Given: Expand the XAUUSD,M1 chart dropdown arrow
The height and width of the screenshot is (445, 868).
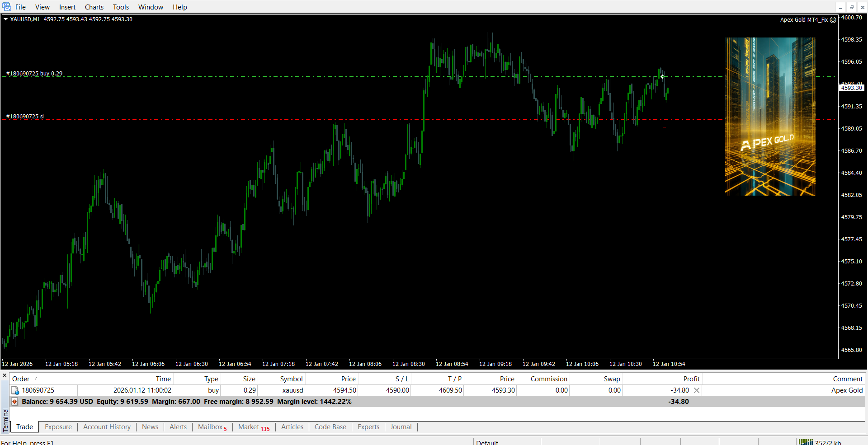Looking at the screenshot, I should click(6, 19).
